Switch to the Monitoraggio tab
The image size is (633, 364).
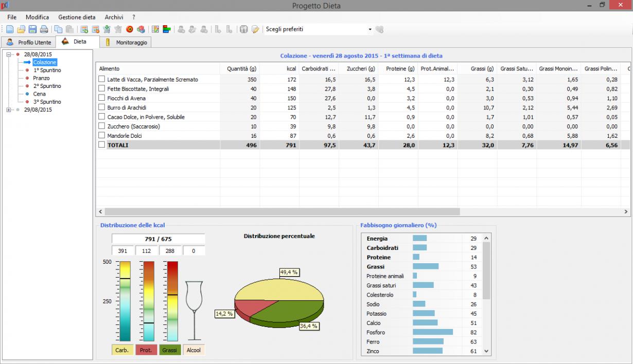click(125, 42)
